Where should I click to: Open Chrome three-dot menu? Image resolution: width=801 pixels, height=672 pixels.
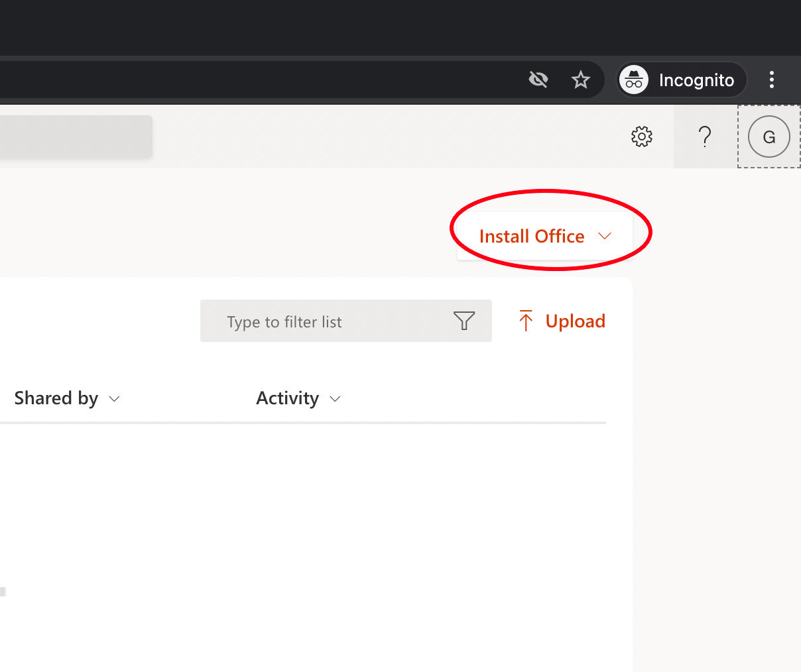coord(771,80)
